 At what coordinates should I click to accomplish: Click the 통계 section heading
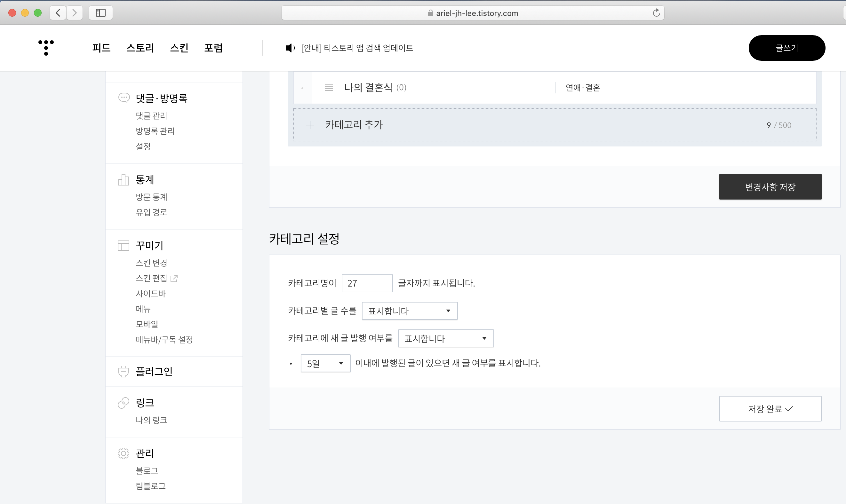pyautogui.click(x=145, y=179)
